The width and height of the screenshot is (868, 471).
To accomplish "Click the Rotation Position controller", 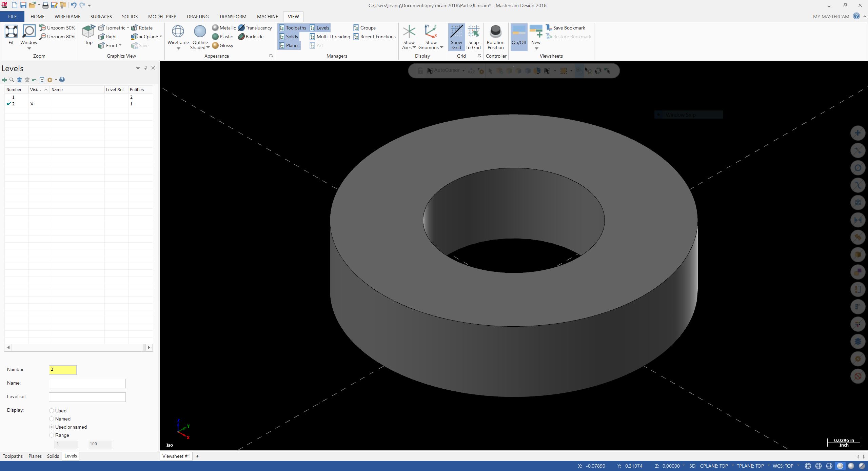I will click(495, 36).
